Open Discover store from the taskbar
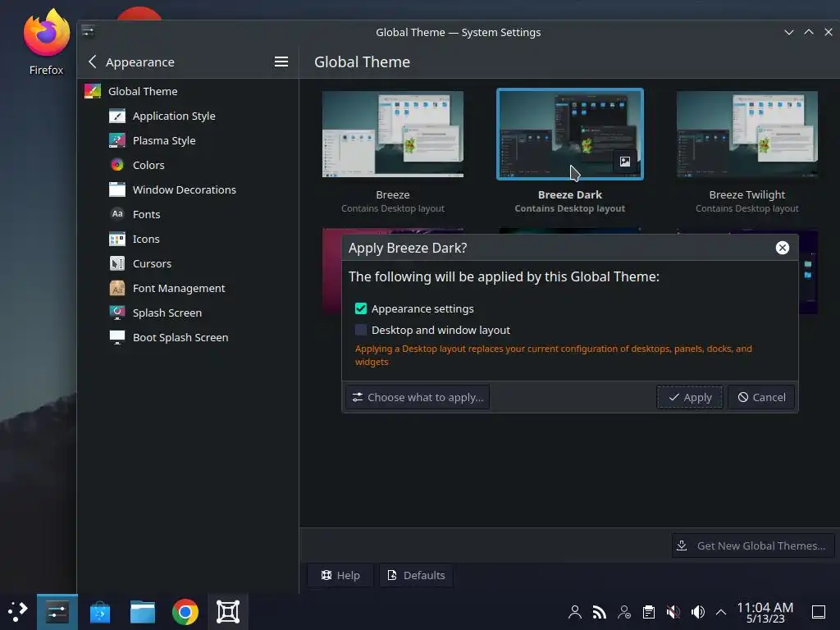The image size is (840, 630). [x=99, y=612]
